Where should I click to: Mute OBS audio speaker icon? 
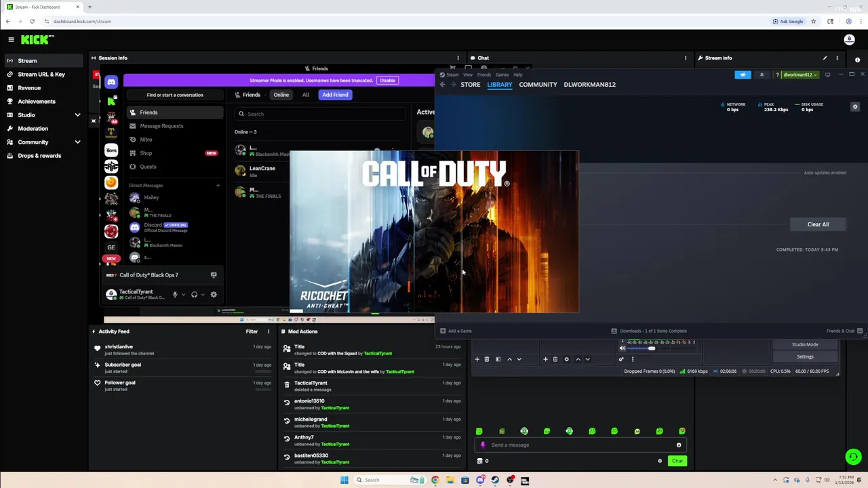623,348
